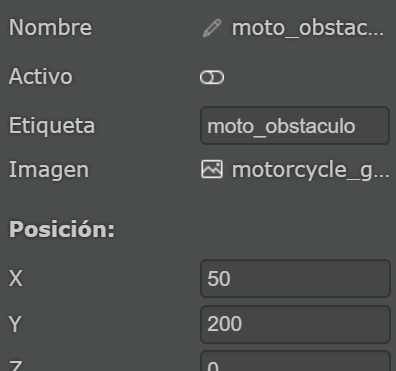Click the Y axis label

tap(15, 324)
